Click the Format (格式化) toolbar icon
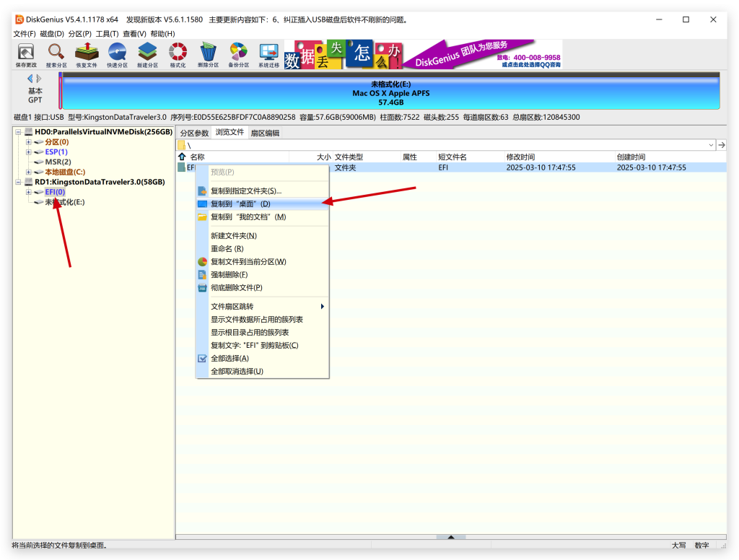 (178, 55)
